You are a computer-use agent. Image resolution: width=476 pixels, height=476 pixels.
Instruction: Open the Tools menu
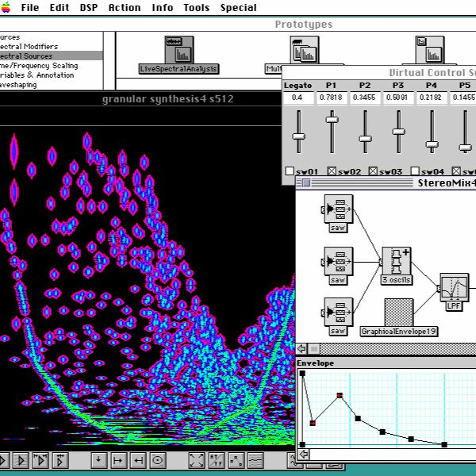[x=196, y=8]
